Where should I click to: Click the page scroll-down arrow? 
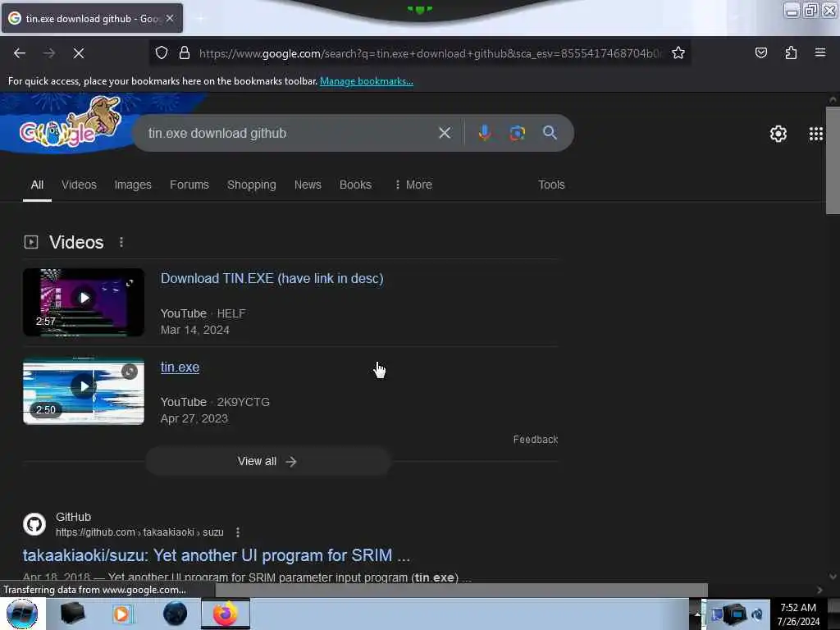(833, 577)
